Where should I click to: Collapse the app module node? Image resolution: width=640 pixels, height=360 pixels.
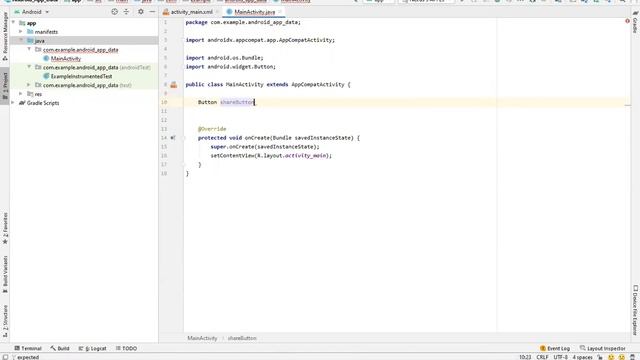13,23
